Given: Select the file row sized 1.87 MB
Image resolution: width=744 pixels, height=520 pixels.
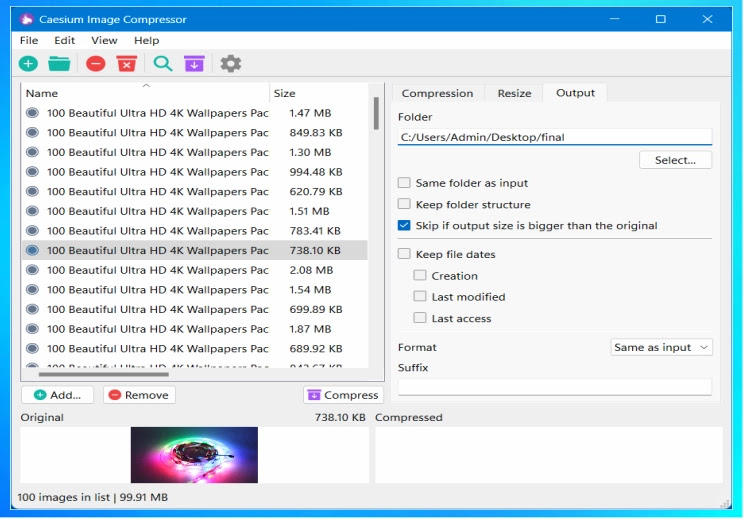Looking at the screenshot, I should click(195, 329).
